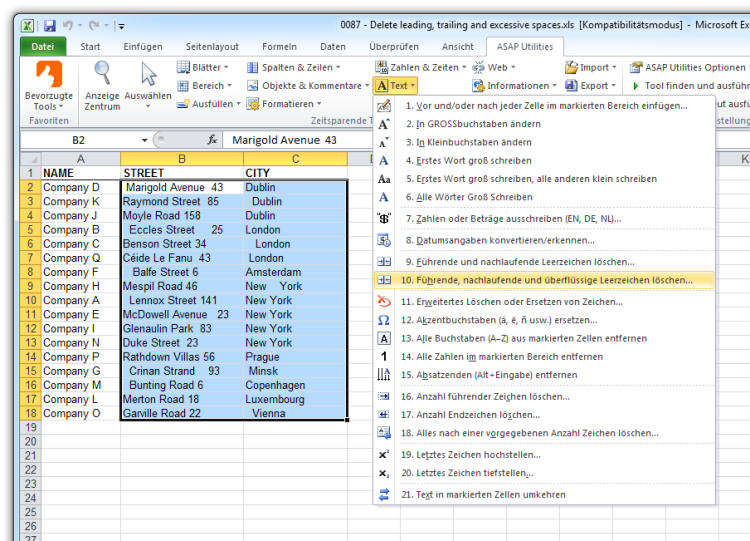Screen dimensions: 750x541
Task: Switch to the Daten tab
Action: tap(333, 46)
